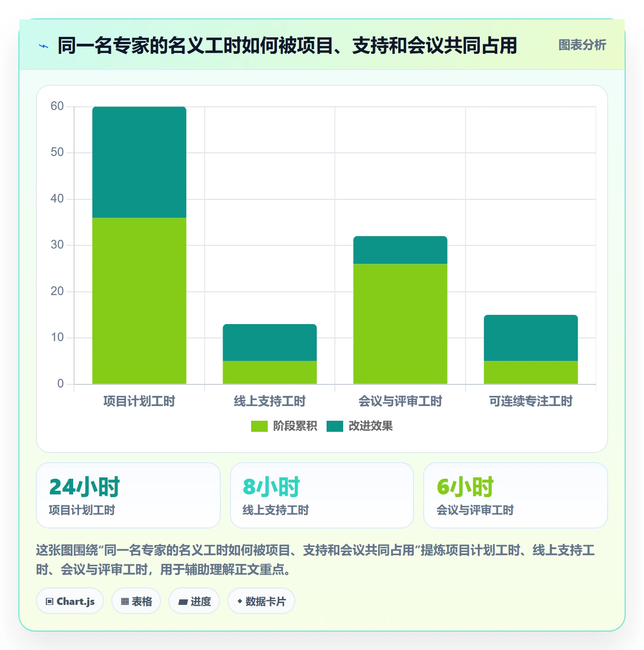Click the lightning bolt icon beside the title
The width and height of the screenshot is (644, 650).
(44, 46)
